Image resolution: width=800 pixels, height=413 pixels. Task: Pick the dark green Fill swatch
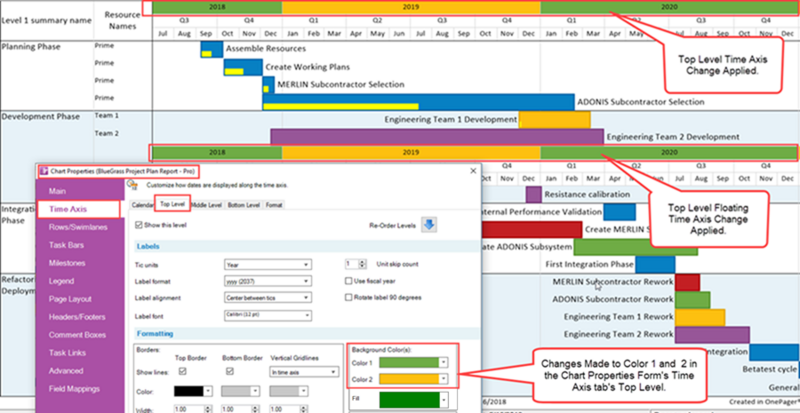tap(408, 399)
